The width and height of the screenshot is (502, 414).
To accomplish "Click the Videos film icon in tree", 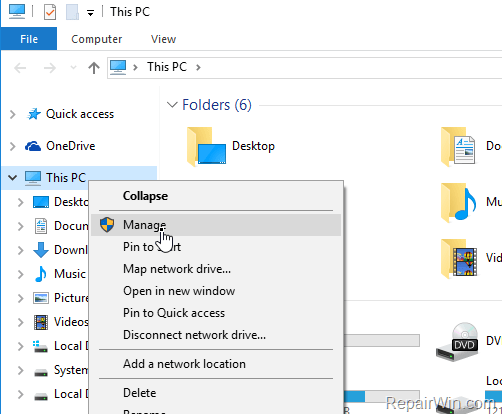I will pyautogui.click(x=41, y=322).
